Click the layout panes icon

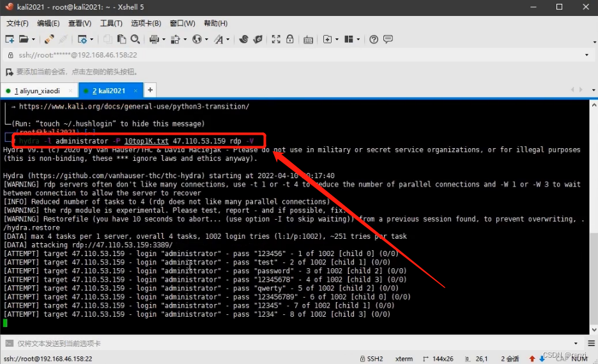pos(349,39)
